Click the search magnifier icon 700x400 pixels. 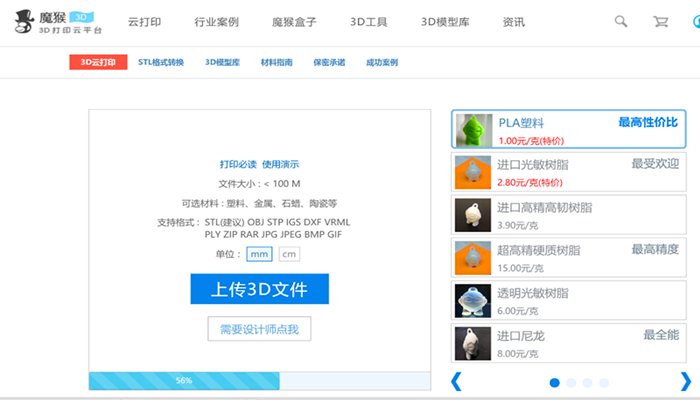click(621, 21)
